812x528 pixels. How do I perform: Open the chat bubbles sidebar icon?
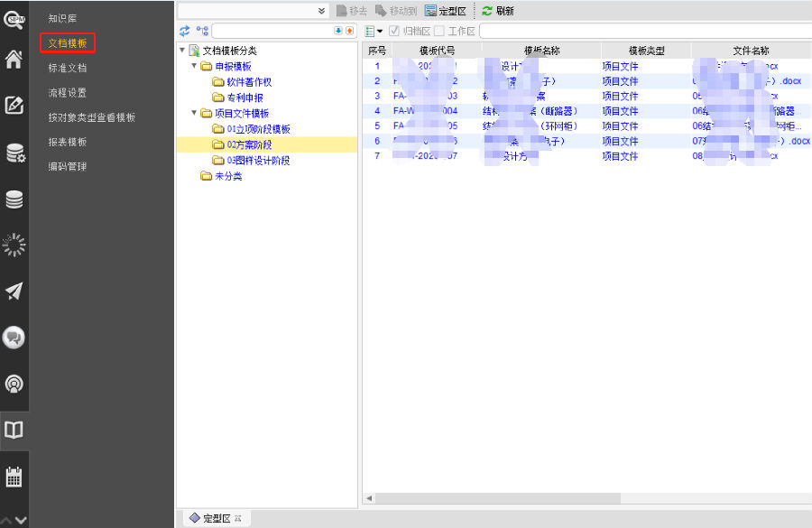coord(14,337)
